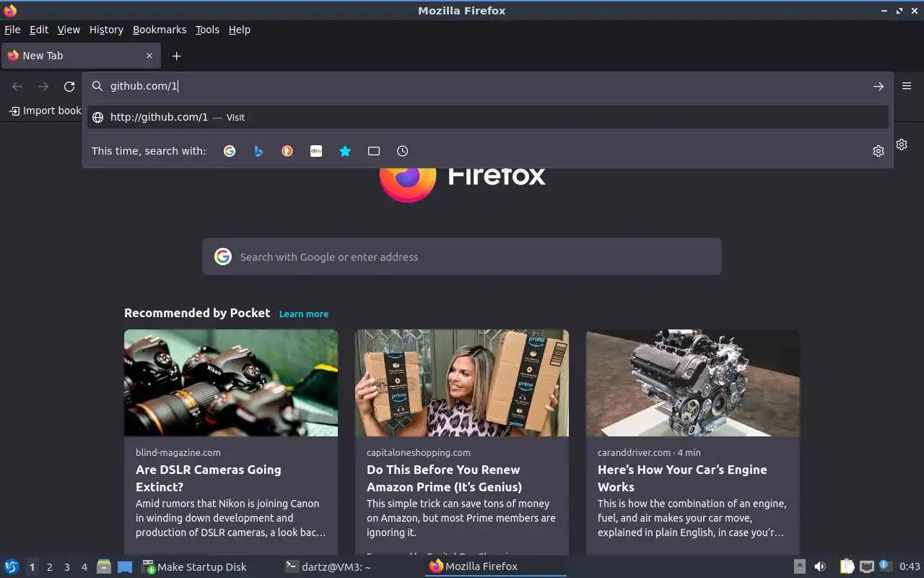Image resolution: width=924 pixels, height=578 pixels.
Task: Open the clipboard manager tray icon
Action: (847, 566)
